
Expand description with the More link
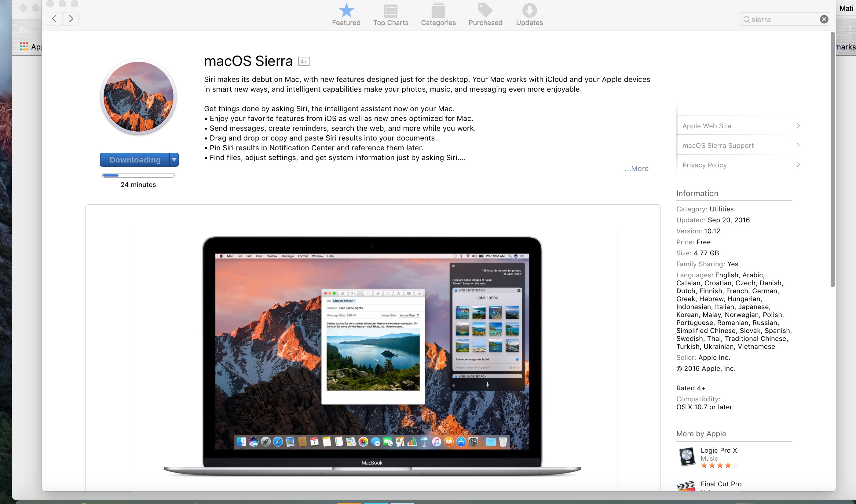coord(637,168)
